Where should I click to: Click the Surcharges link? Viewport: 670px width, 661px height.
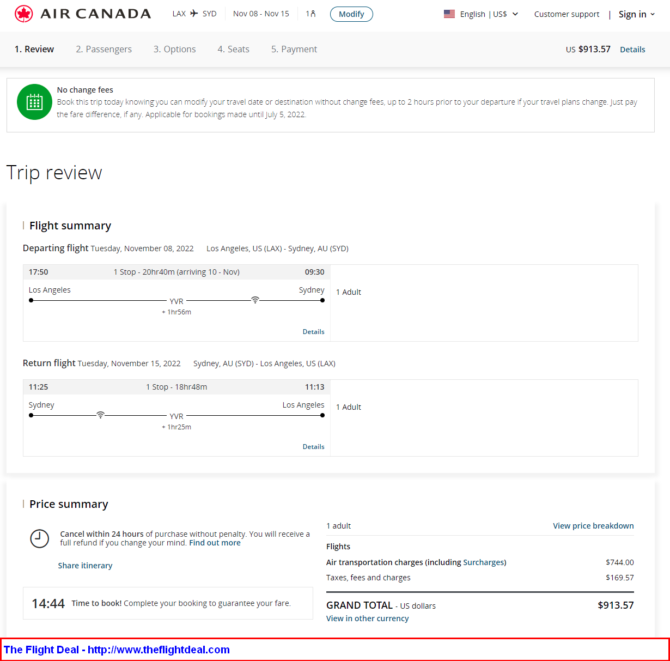[x=483, y=562]
